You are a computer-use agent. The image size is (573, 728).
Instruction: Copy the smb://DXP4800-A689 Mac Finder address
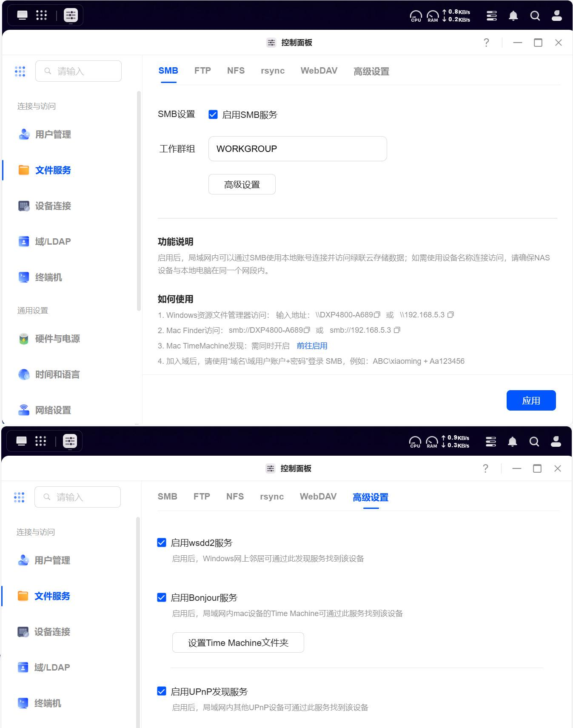point(307,330)
